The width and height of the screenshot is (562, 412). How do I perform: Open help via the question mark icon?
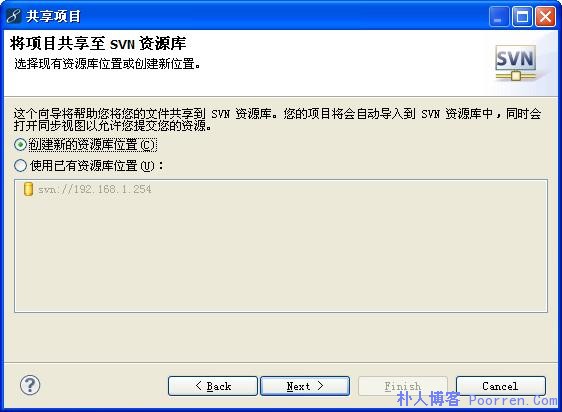tap(30, 385)
